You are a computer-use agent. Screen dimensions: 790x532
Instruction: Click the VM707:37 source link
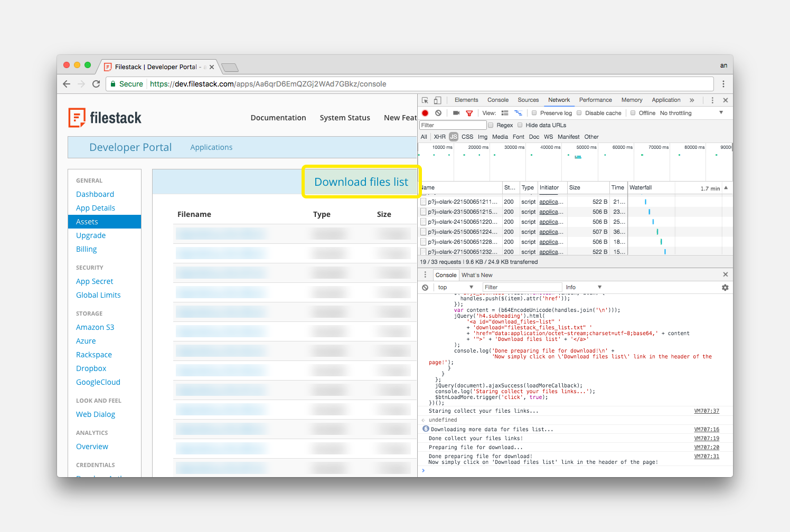click(x=707, y=411)
